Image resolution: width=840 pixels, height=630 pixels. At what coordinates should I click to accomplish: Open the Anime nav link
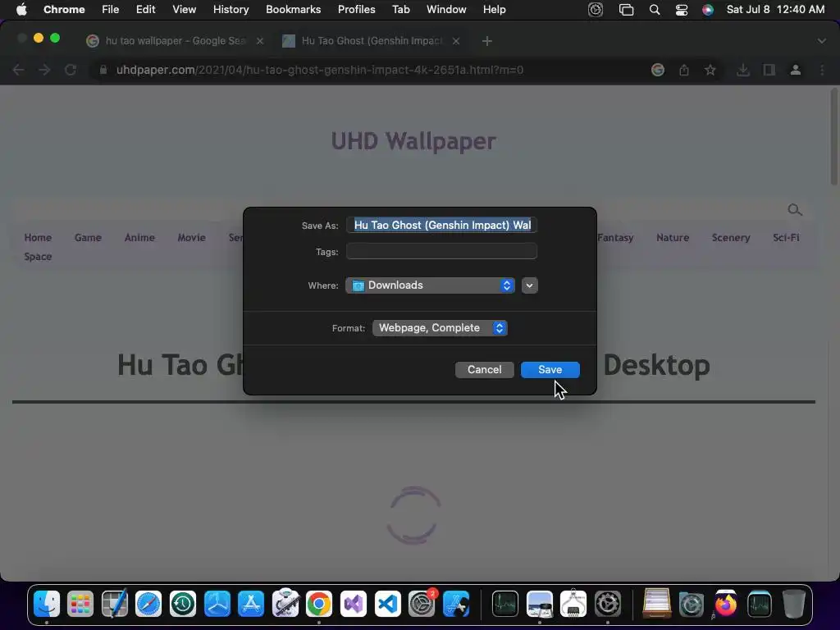coord(139,237)
